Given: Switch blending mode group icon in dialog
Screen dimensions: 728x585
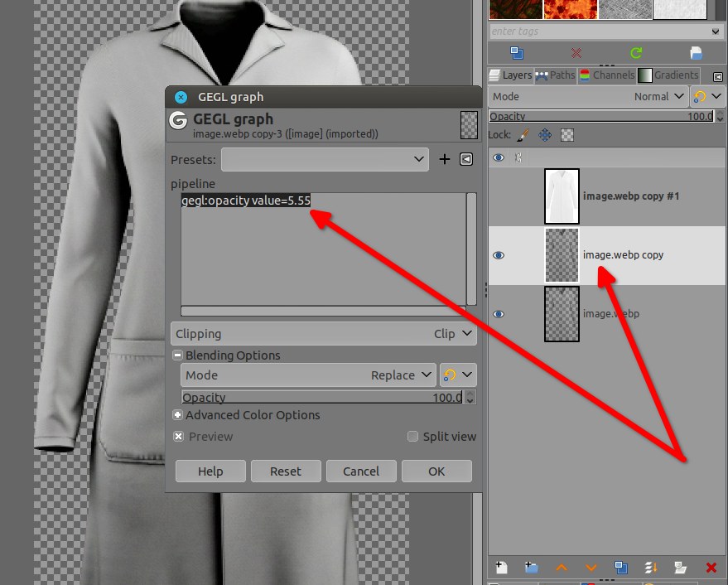Looking at the screenshot, I should click(x=450, y=375).
